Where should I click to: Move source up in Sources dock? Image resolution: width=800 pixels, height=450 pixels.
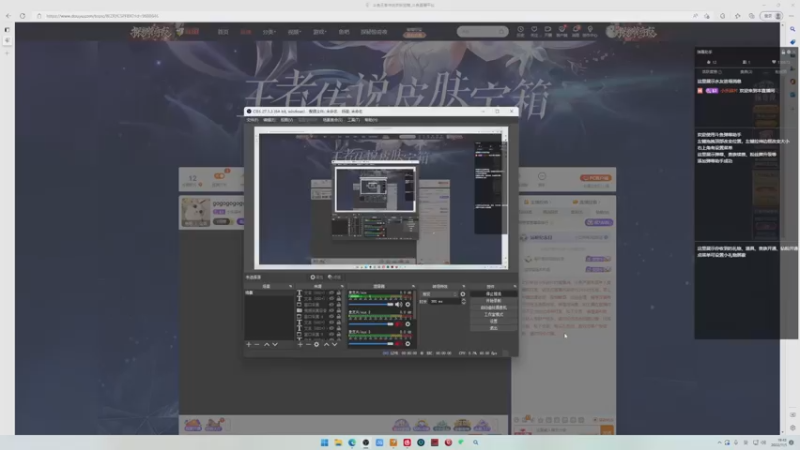click(327, 344)
